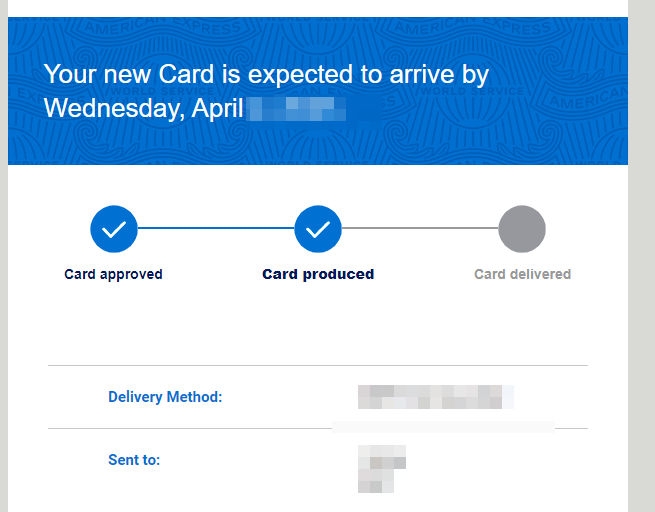Screen dimensions: 655x512
Task: Click the Card produced checkmark circle
Action: coord(318,229)
